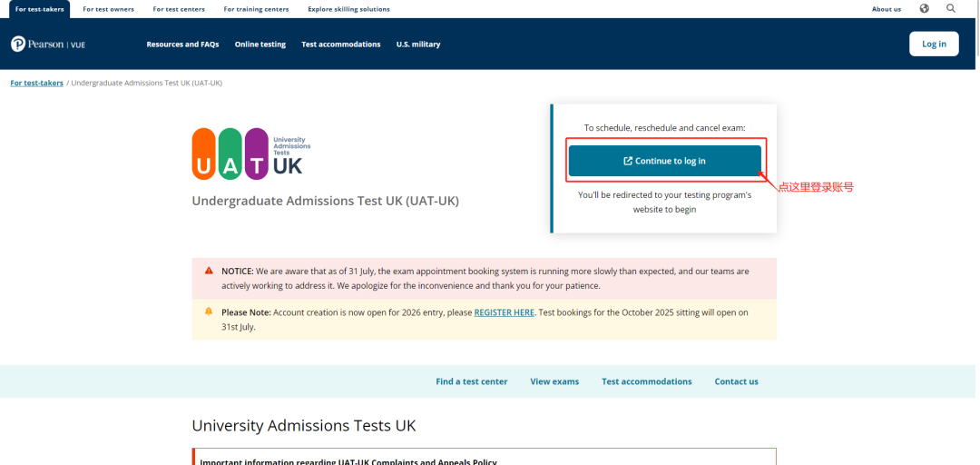Viewport: 980px width, 465px height.
Task: Select the For test-takers tab
Action: [39, 9]
